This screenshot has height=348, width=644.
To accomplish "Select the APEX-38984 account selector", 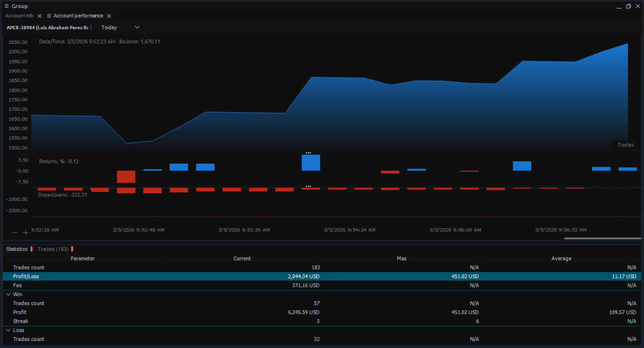I will point(47,27).
